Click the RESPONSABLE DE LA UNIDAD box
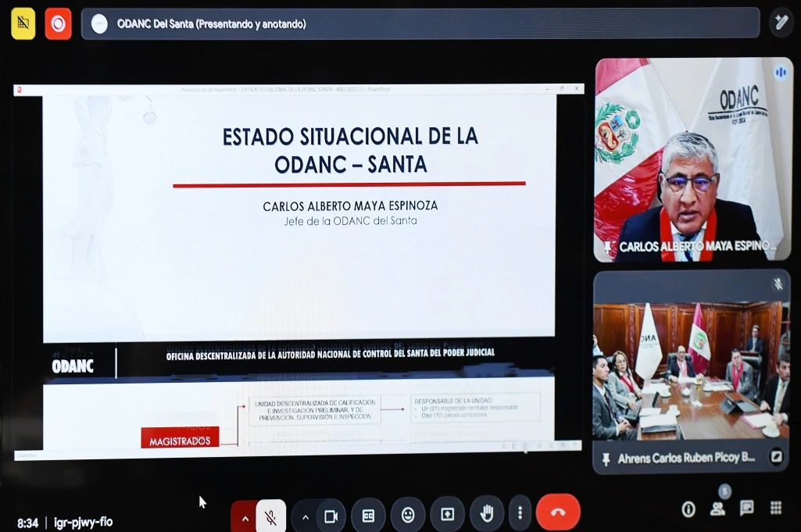This screenshot has width=801, height=532. [x=476, y=408]
